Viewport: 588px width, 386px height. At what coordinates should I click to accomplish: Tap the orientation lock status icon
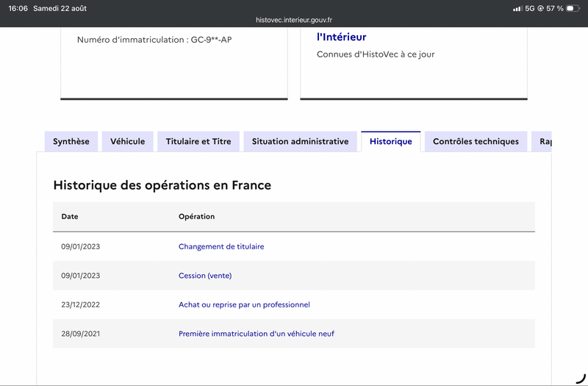(540, 8)
